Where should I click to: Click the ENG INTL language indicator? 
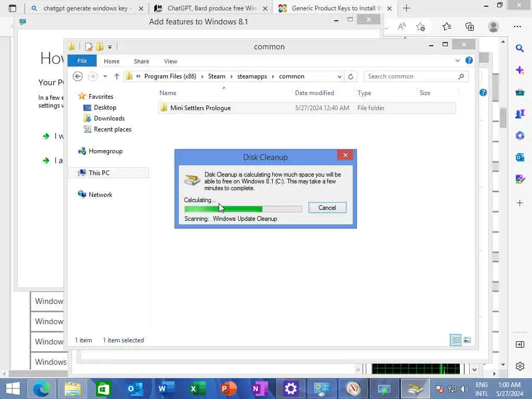tap(482, 389)
